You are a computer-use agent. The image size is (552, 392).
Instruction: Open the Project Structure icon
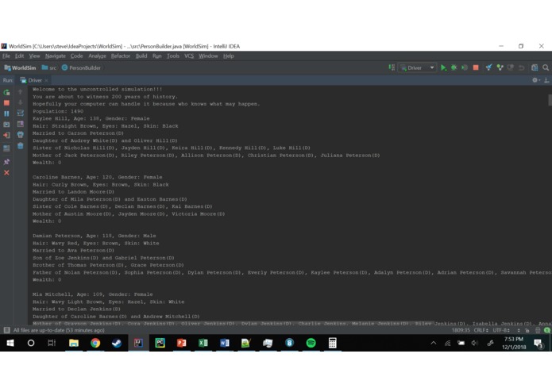[x=535, y=68]
